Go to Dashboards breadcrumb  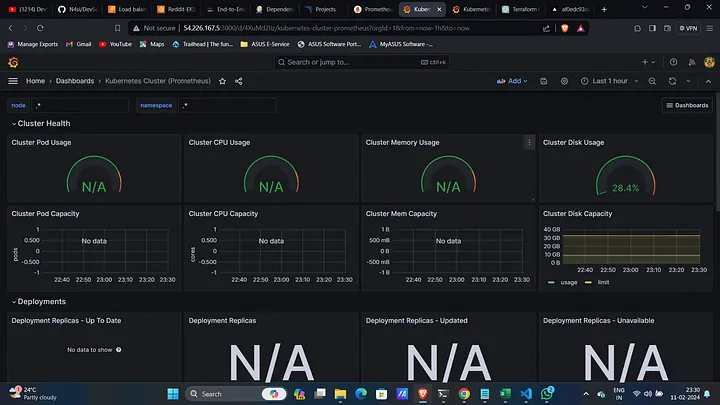tap(75, 81)
